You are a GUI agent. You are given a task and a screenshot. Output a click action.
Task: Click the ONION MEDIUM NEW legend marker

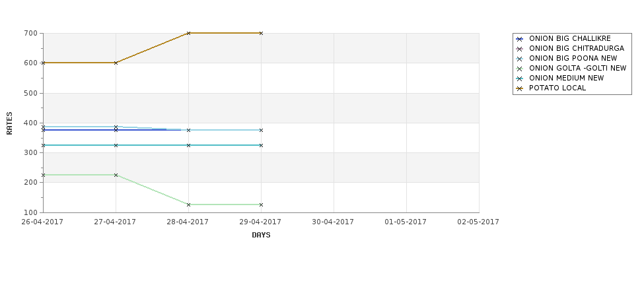[x=520, y=79]
